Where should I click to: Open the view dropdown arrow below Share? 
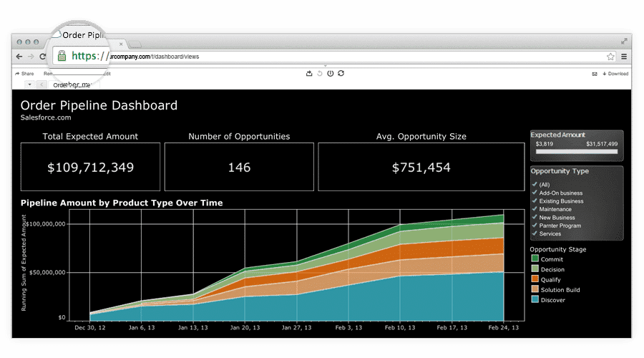pyautogui.click(x=29, y=84)
